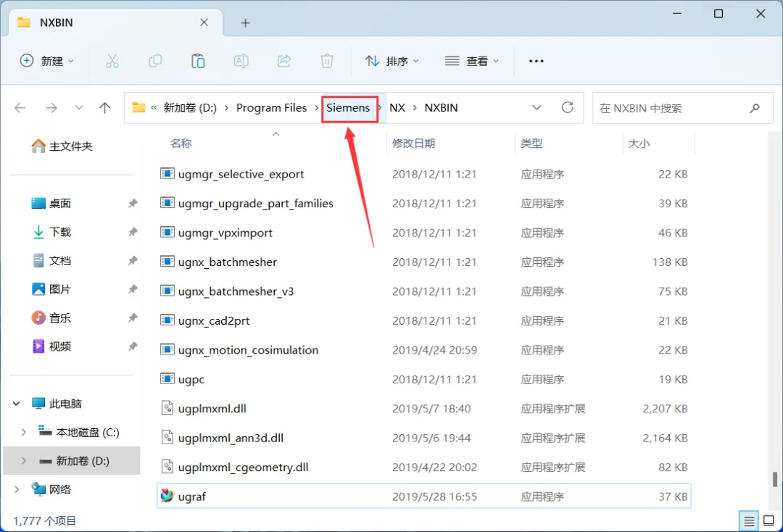This screenshot has height=532, width=783.
Task: Open 桌面 in navigation pane
Action: point(51,203)
